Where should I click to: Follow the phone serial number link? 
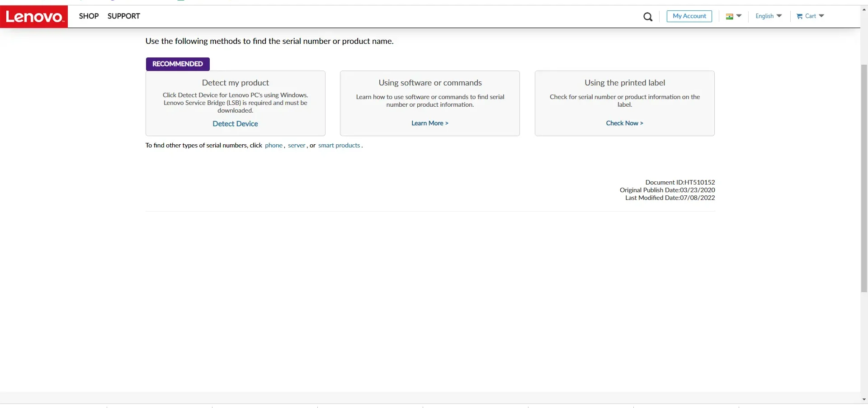[x=274, y=145]
